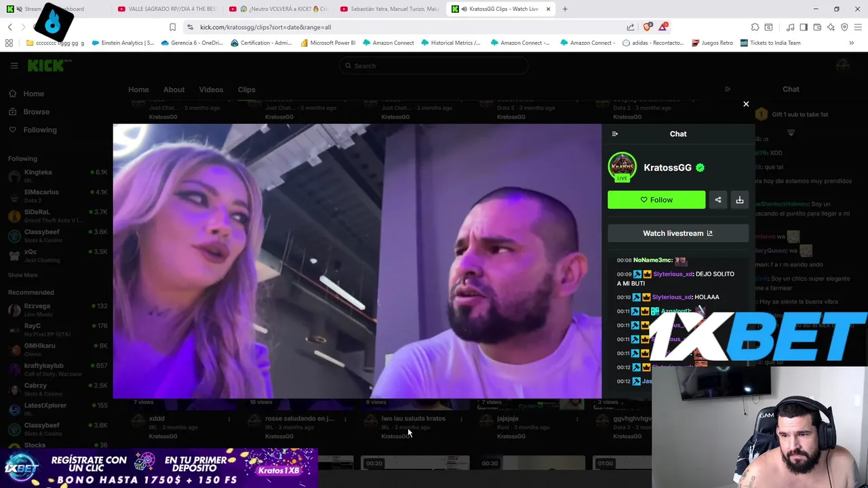
Task: Open the browser main menu
Action: click(858, 27)
